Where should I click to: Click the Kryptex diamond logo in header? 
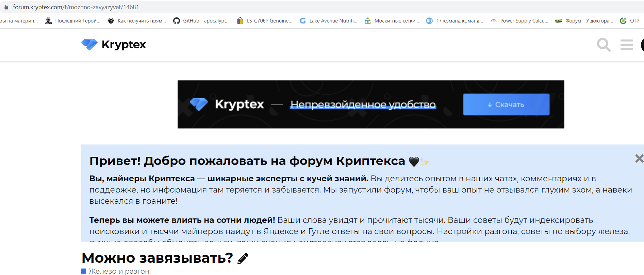[89, 44]
